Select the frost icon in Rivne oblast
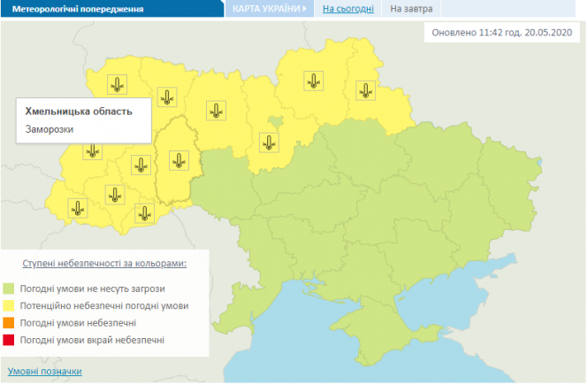588x385 pixels. (167, 97)
